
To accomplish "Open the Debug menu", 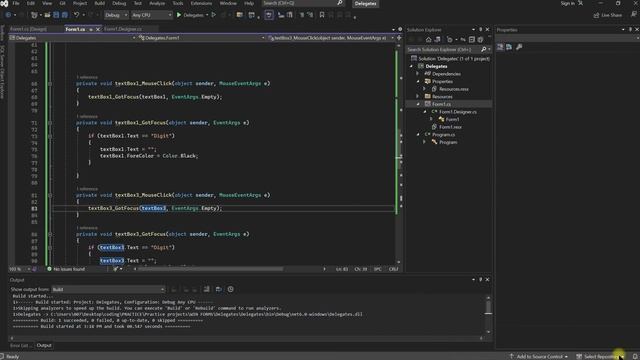I will coord(119,3).
